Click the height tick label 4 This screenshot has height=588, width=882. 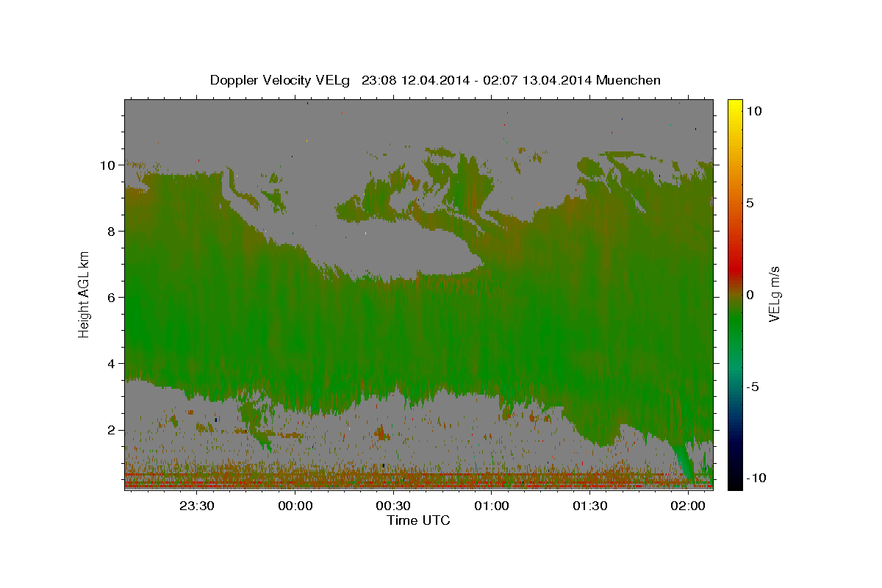112,364
